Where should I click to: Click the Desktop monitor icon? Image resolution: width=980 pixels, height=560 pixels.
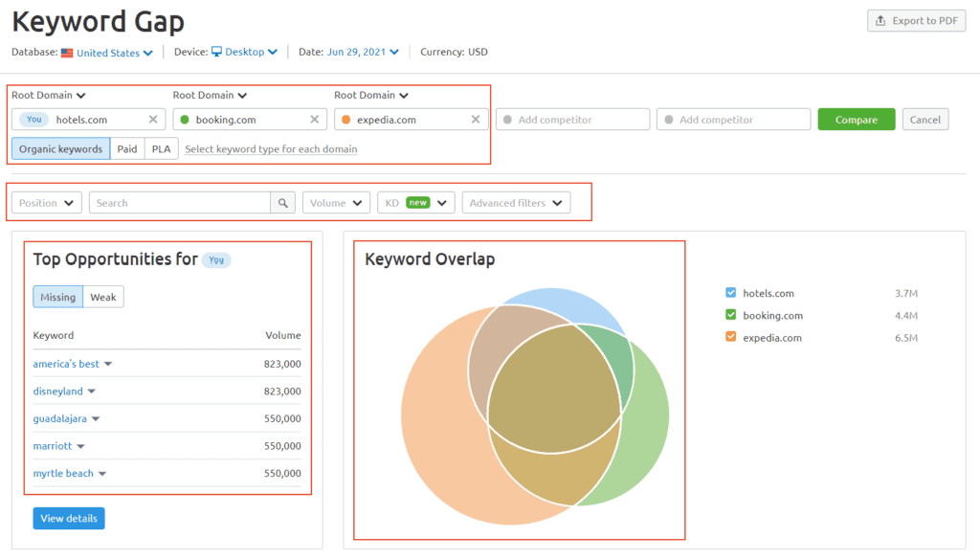coord(216,52)
